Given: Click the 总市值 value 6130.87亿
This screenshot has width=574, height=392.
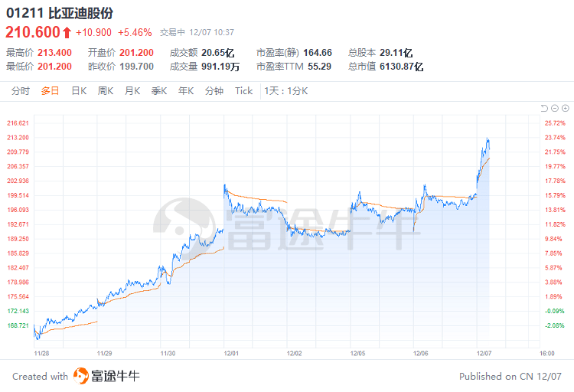Looking at the screenshot, I should 402,67.
